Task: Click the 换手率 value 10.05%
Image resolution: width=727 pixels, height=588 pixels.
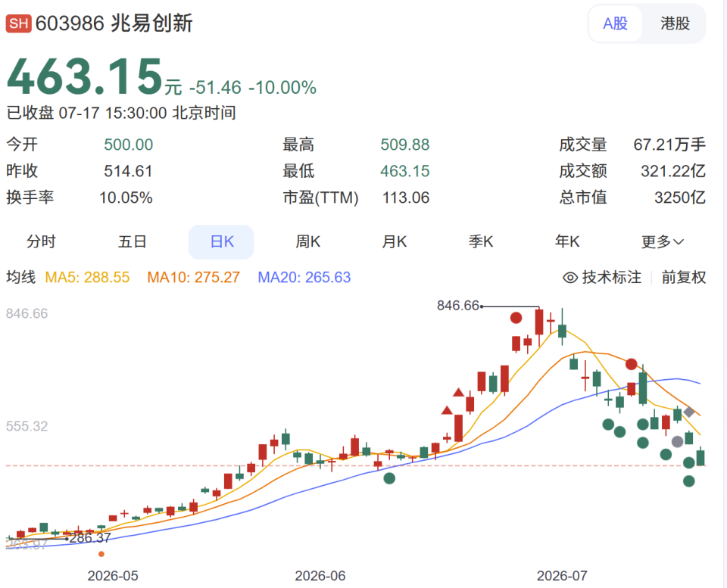Action: tap(126, 198)
